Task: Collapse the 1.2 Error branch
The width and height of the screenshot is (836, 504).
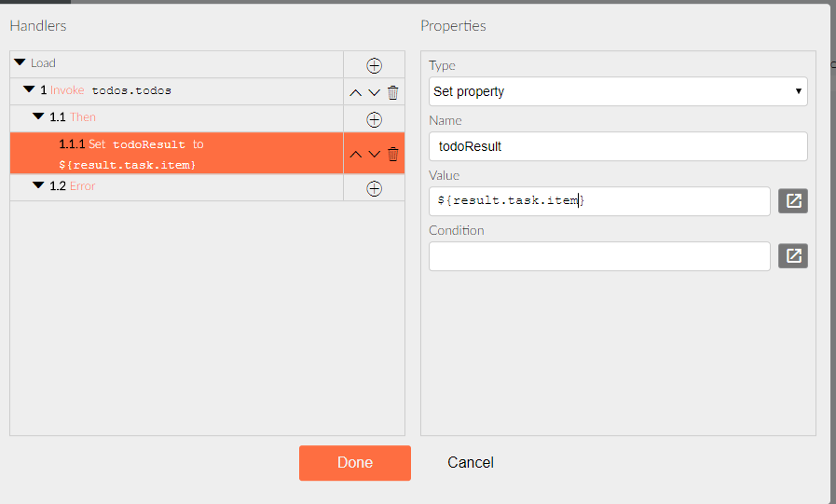Action: [38, 184]
